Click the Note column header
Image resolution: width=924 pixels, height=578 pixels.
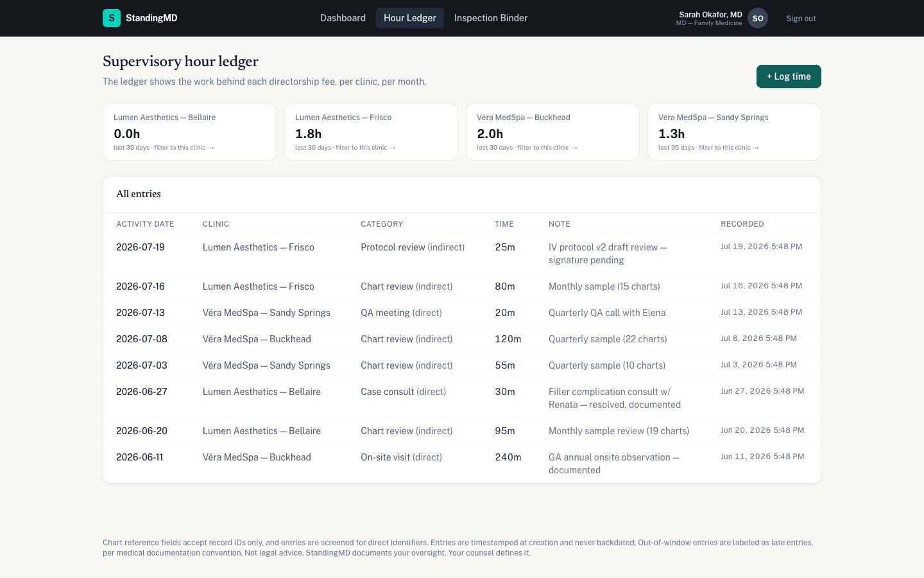click(x=560, y=224)
